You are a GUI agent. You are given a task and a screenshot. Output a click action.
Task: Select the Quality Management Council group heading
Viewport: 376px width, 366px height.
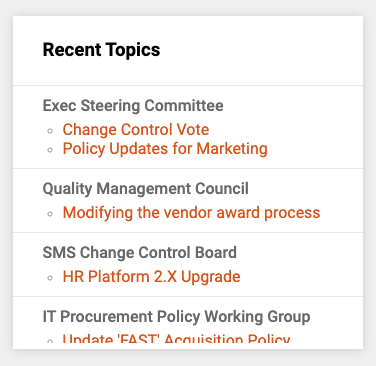point(146,189)
